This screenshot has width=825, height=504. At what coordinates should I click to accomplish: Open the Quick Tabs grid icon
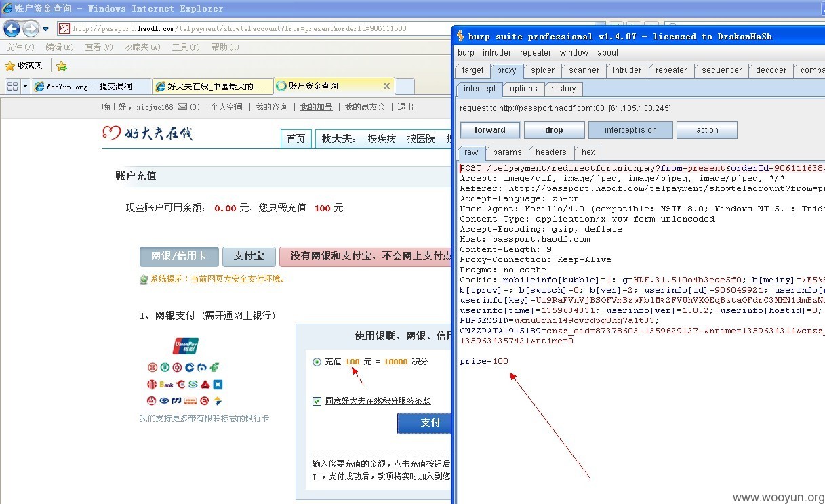[12, 87]
